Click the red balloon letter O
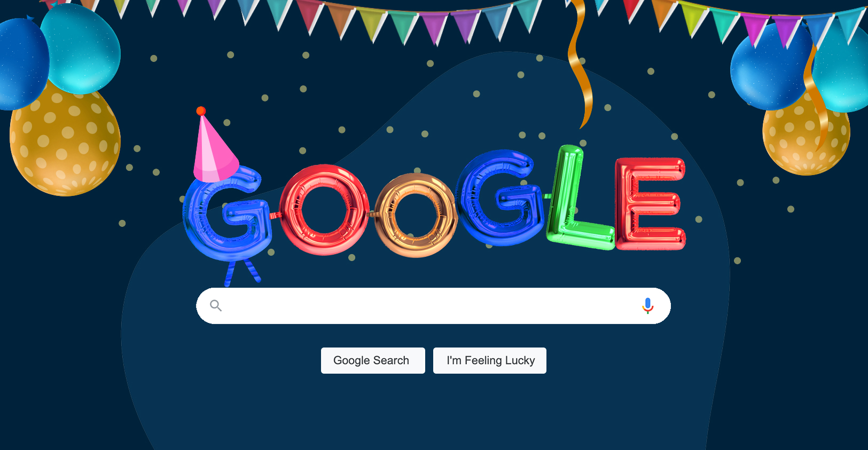 tap(324, 209)
